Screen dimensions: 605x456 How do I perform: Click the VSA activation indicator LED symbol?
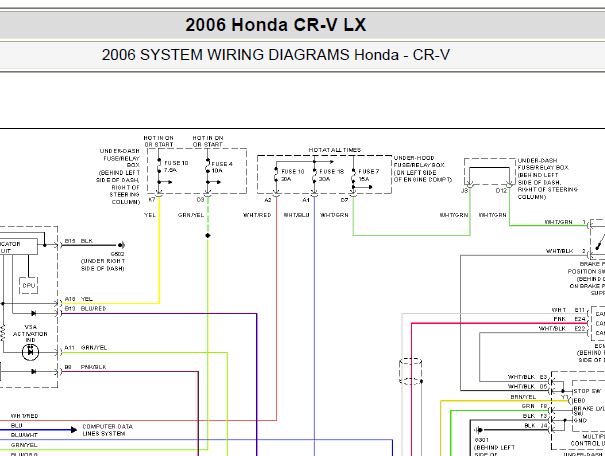tap(30, 352)
